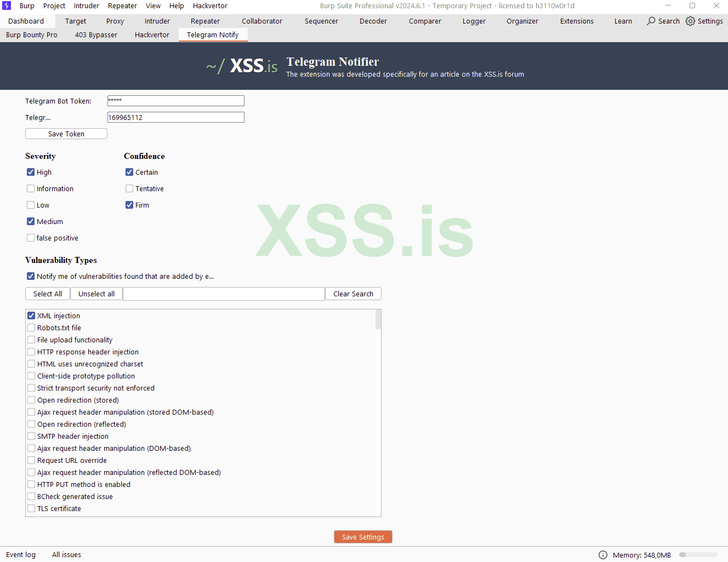Enable the Information severity checkbox
The height and width of the screenshot is (562, 728).
click(31, 188)
